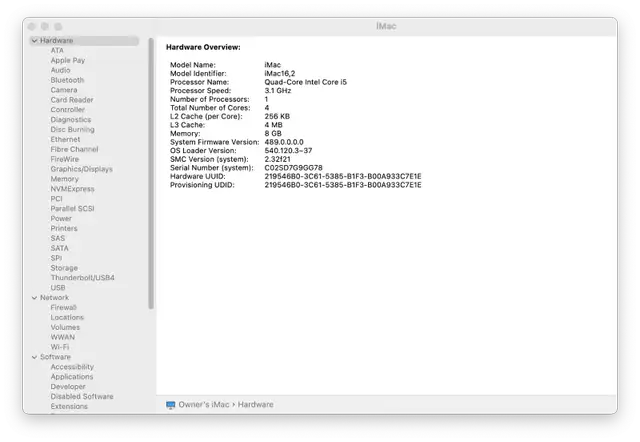
Task: Click the 4 MB L3 cache value
Action: pos(273,125)
